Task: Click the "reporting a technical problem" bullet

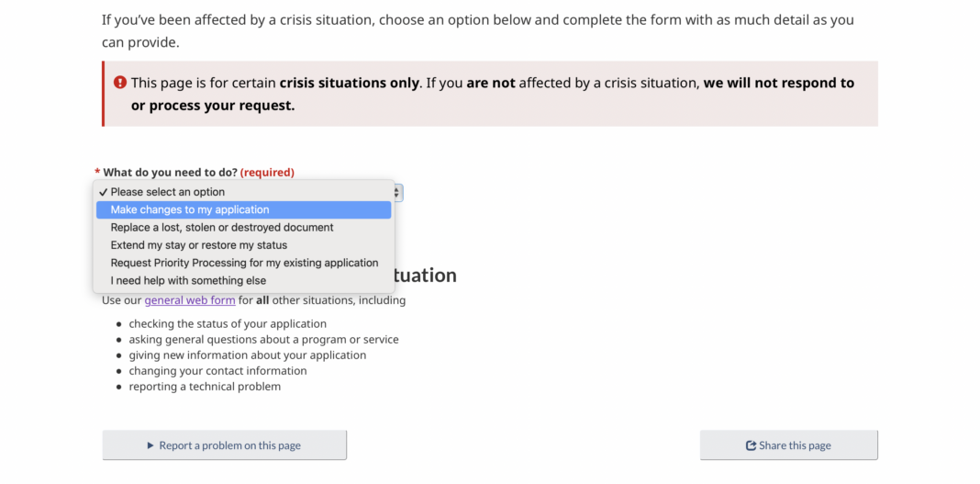Action: point(205,387)
